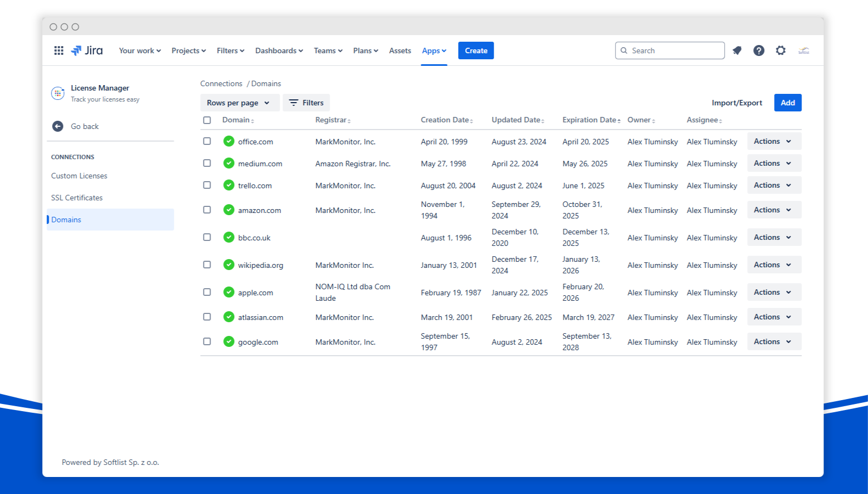This screenshot has height=494, width=868.
Task: Click the Import/Export link
Action: pyautogui.click(x=737, y=103)
